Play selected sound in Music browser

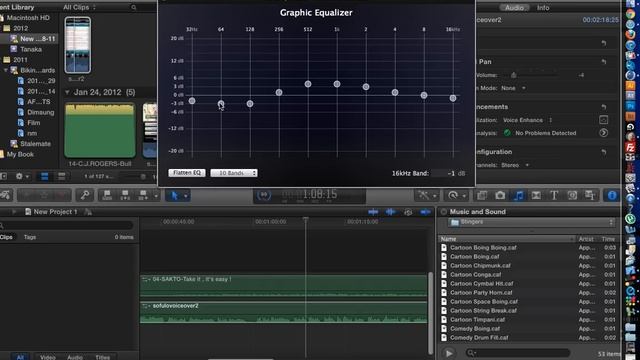click(x=449, y=353)
